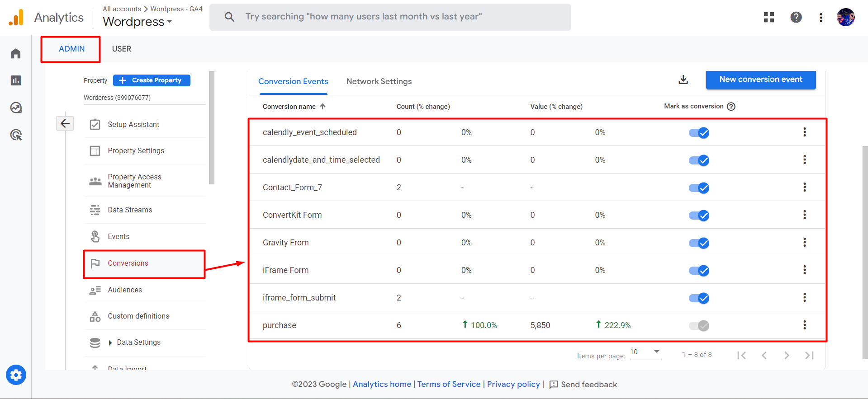The width and height of the screenshot is (868, 399).
Task: Click New conversion event button
Action: coord(760,80)
